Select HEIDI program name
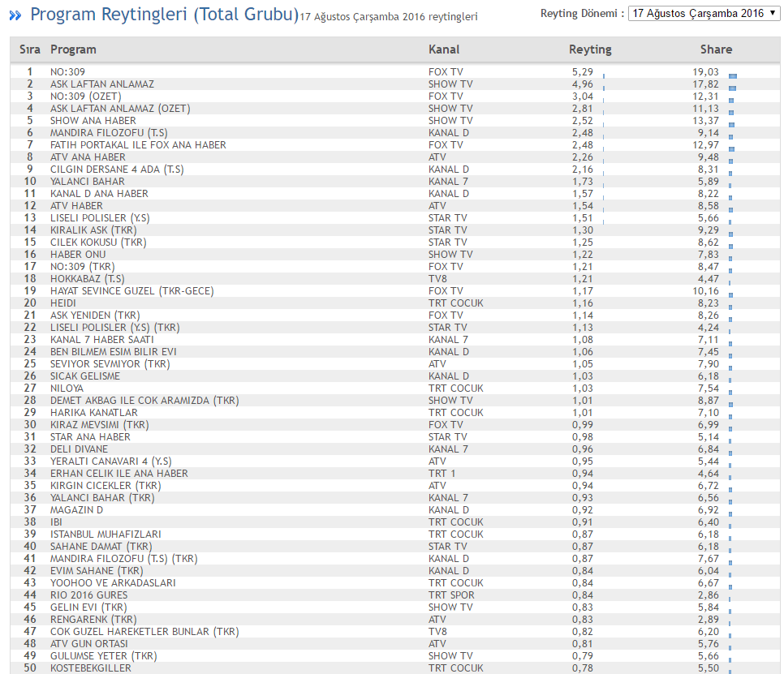Image resolution: width=784 pixels, height=674 pixels. [x=63, y=303]
